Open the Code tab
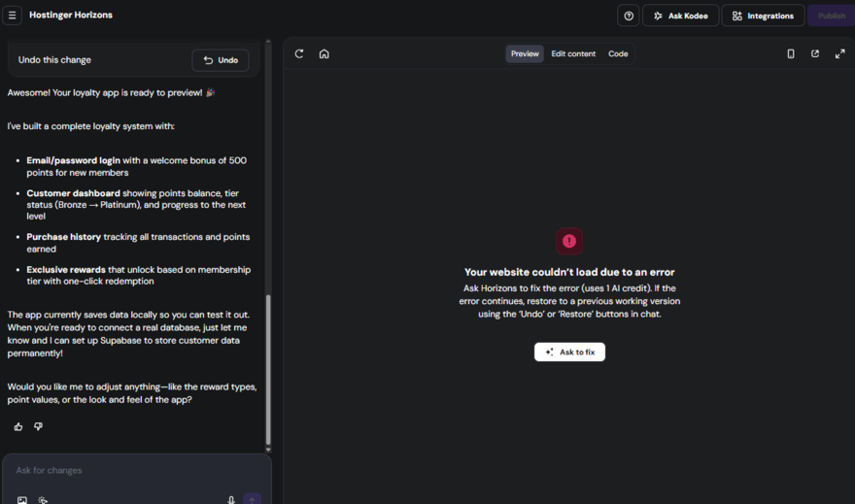Image resolution: width=855 pixels, height=504 pixels. (x=618, y=53)
